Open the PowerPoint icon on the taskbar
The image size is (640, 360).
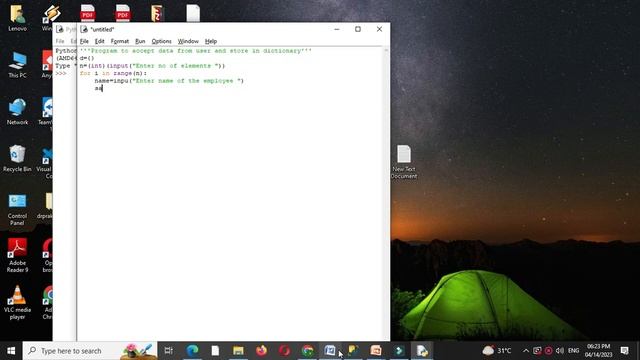376,351
